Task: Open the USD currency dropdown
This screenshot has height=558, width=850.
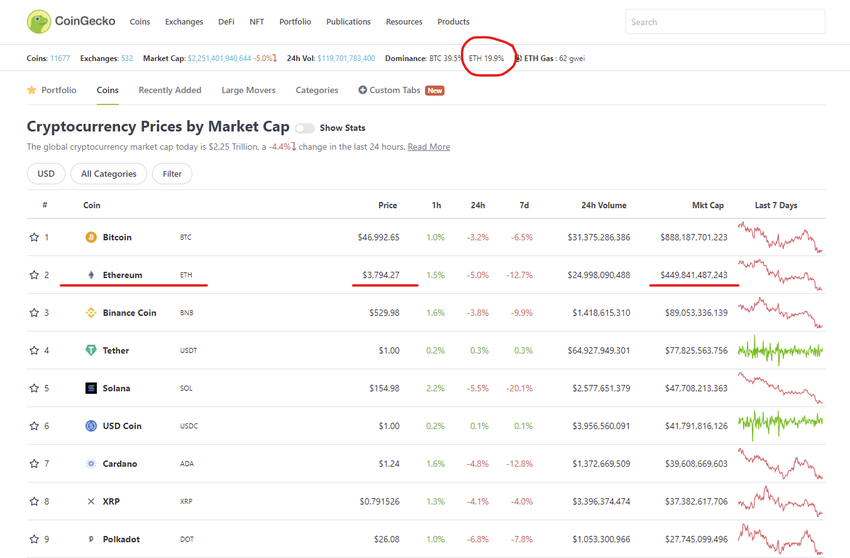Action: tap(46, 174)
